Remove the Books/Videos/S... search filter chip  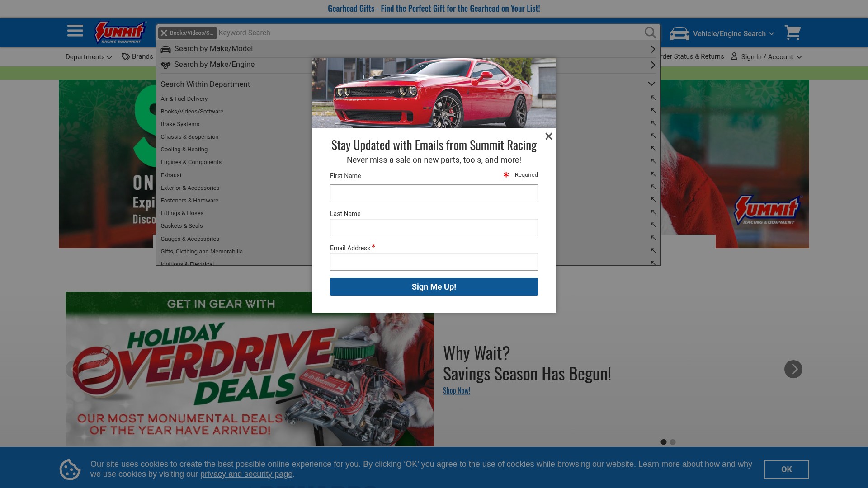pos(165,33)
